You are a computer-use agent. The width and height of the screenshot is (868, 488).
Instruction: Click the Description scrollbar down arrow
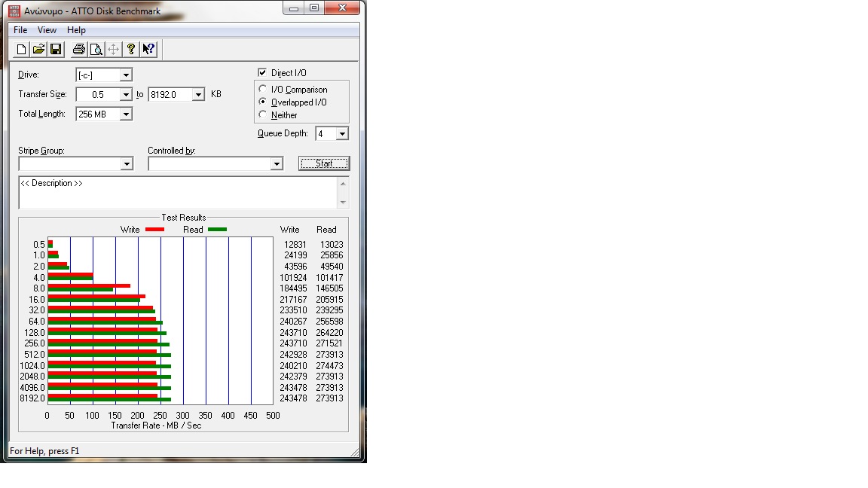(x=343, y=202)
